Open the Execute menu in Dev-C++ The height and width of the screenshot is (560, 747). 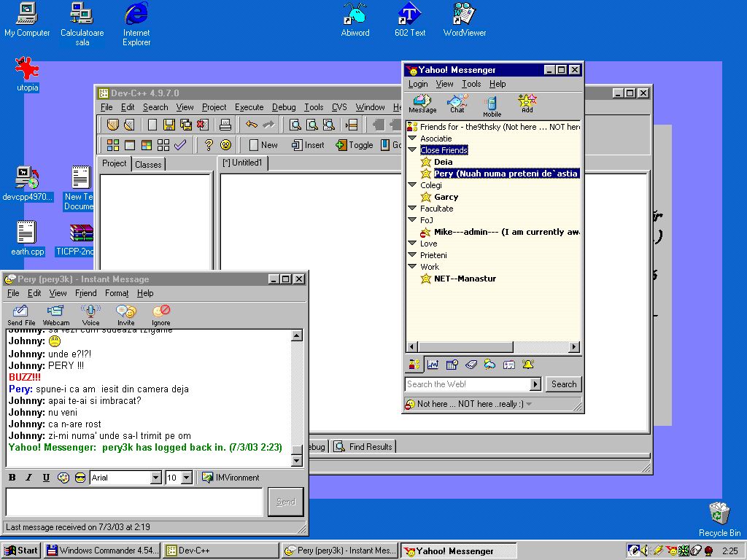[249, 107]
